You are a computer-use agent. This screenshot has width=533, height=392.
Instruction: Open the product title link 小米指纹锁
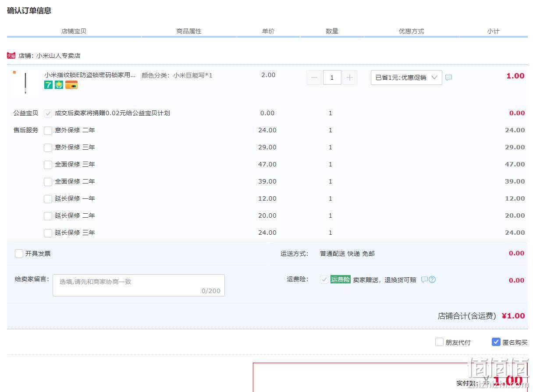[90, 75]
